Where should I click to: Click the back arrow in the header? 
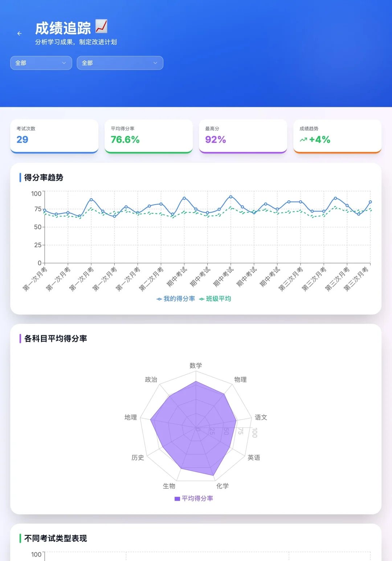coord(19,33)
